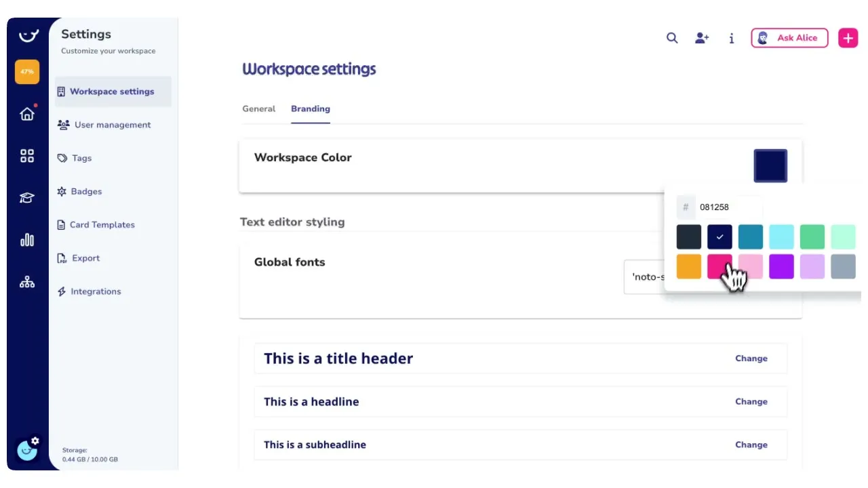Open the org chart hierarchy icon
Image resolution: width=868 pixels, height=488 pixels.
(27, 282)
